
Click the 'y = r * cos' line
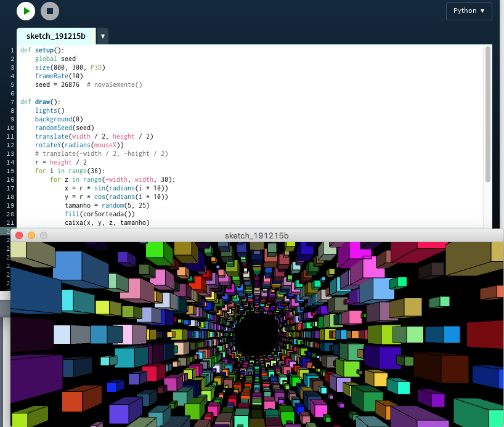pos(116,197)
